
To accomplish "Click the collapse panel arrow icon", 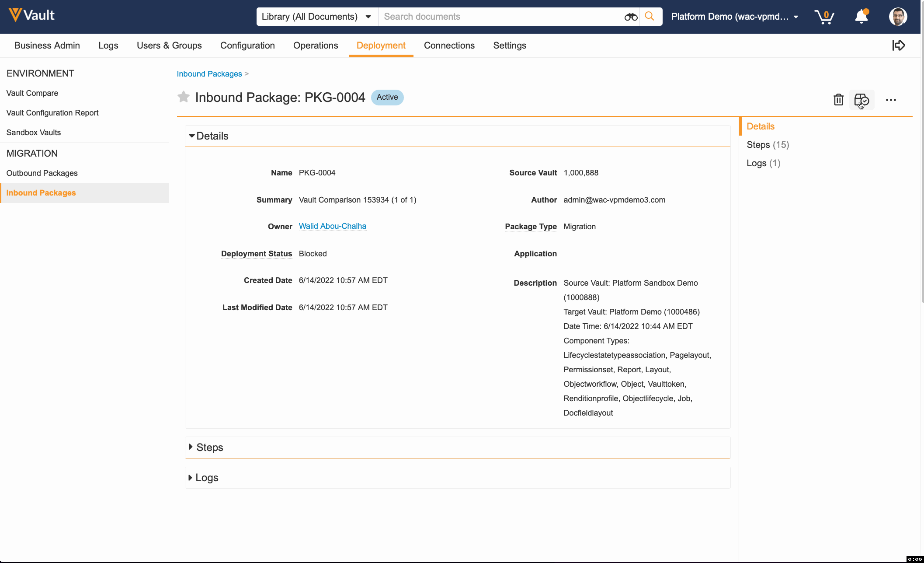I will coord(899,45).
